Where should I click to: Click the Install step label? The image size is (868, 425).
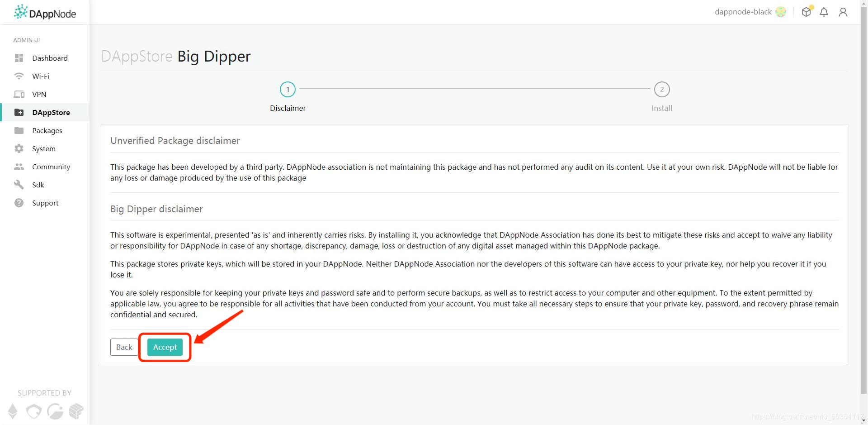coord(662,108)
